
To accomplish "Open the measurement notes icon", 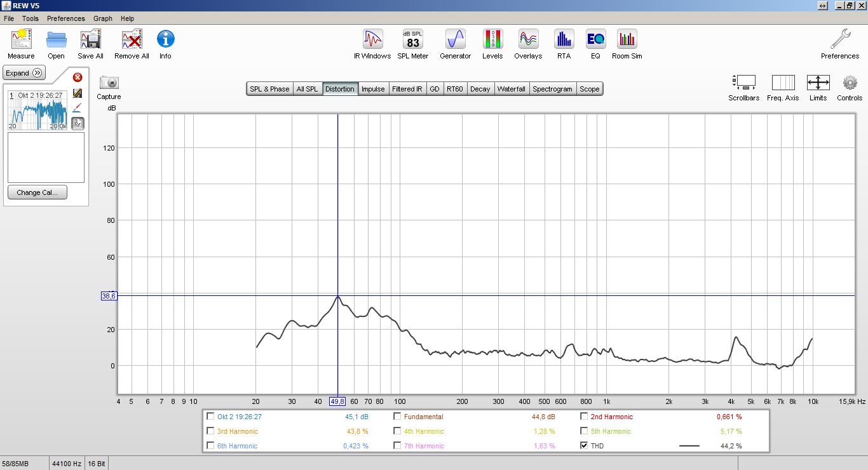I will tap(78, 123).
